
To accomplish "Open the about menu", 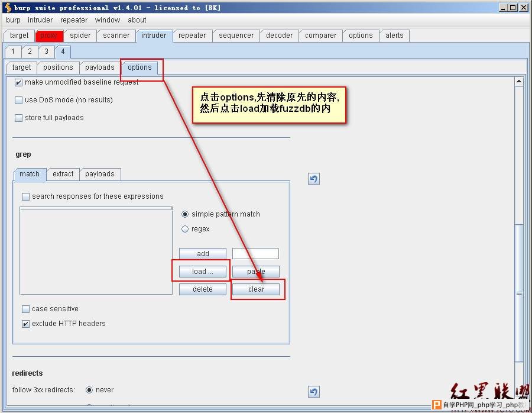I will [x=137, y=20].
